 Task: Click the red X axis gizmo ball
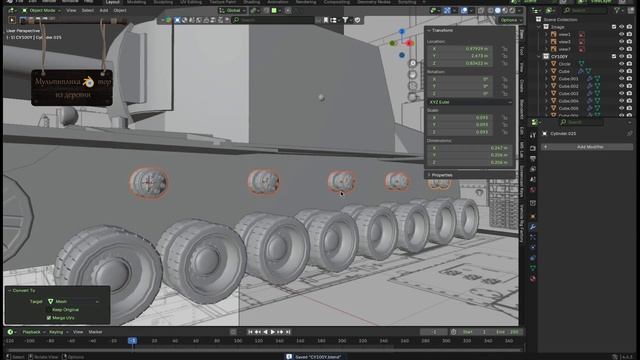(410, 43)
